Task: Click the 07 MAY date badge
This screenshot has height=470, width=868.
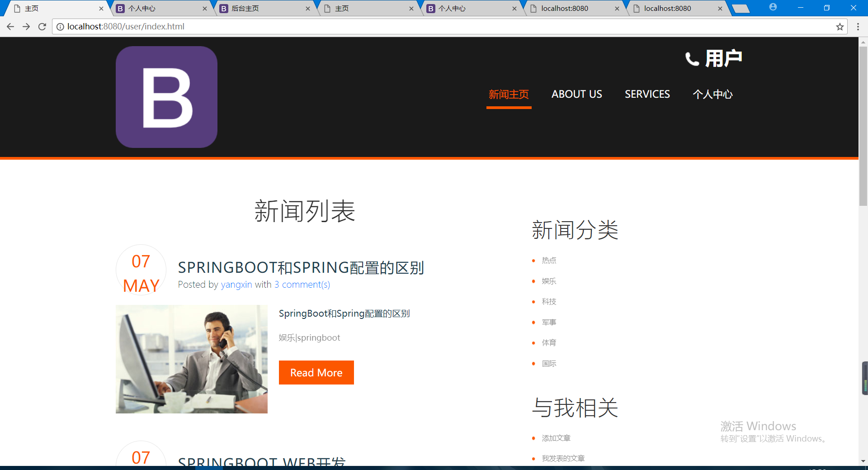Action: point(141,270)
